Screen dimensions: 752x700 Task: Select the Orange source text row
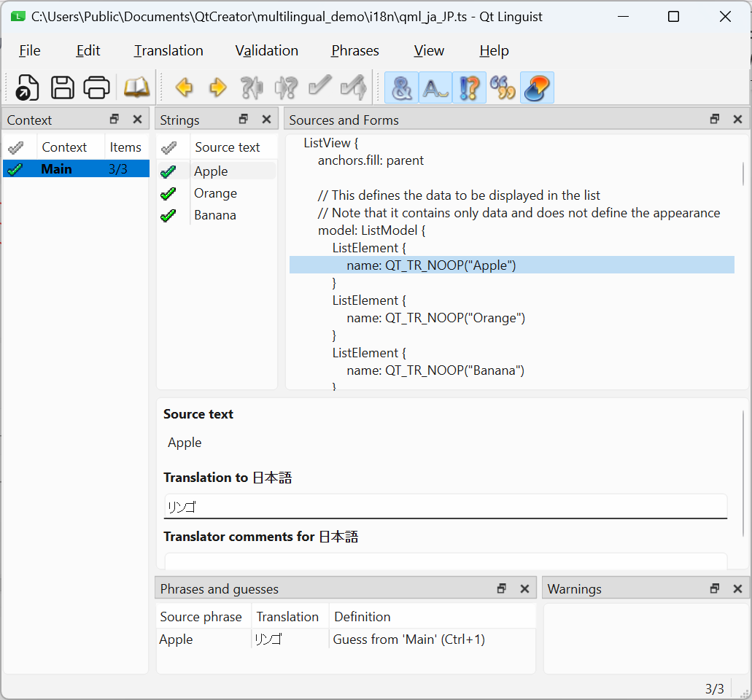[x=215, y=193]
